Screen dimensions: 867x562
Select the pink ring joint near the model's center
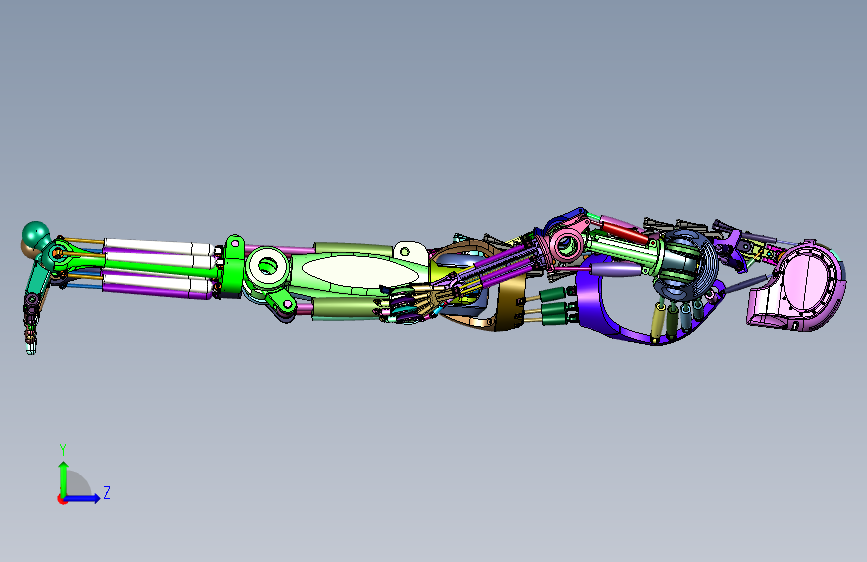565,244
